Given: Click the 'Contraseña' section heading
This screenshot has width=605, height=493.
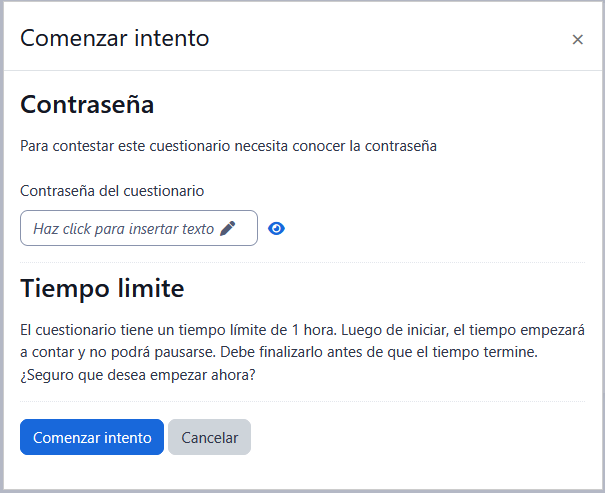Looking at the screenshot, I should pos(87,104).
